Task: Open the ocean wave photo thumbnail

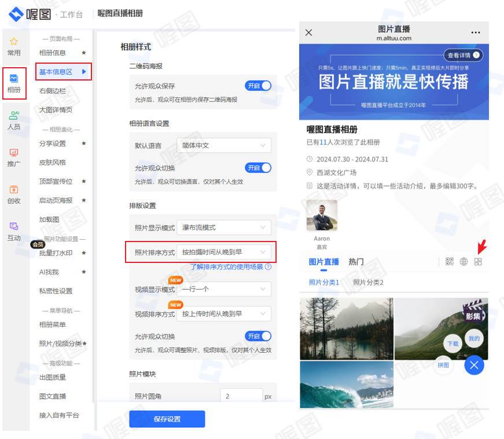Action: (x=347, y=385)
